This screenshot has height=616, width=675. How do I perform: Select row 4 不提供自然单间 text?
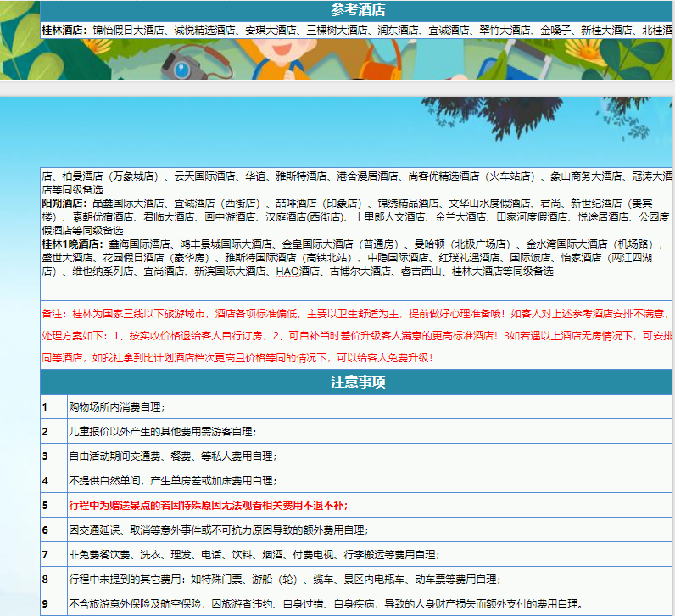[x=172, y=481]
